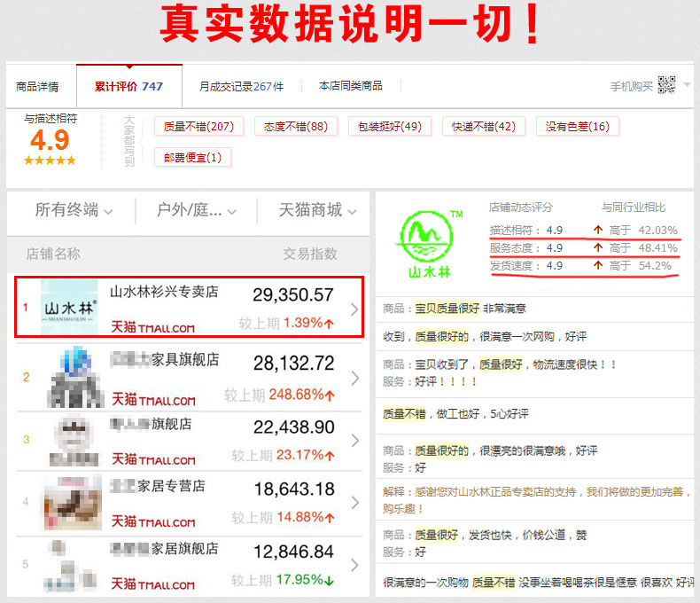Click 与同行业相比 heading
700x603 pixels.
click(633, 208)
